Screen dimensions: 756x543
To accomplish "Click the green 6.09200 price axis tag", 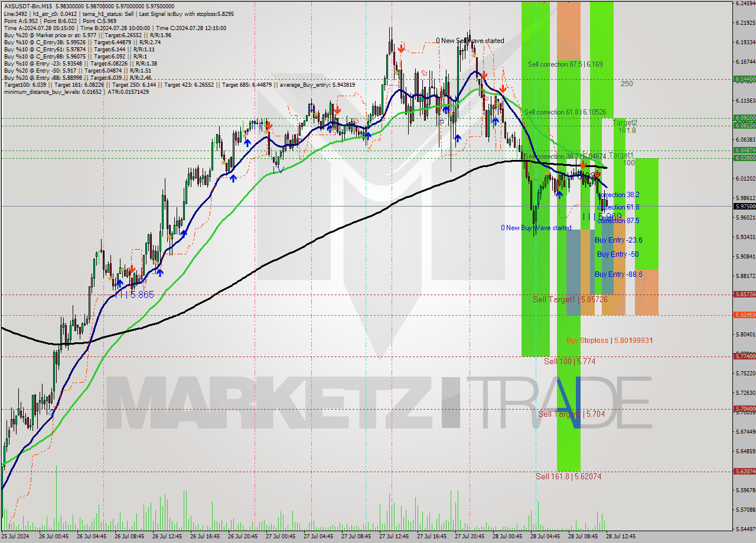I will tap(744, 118).
